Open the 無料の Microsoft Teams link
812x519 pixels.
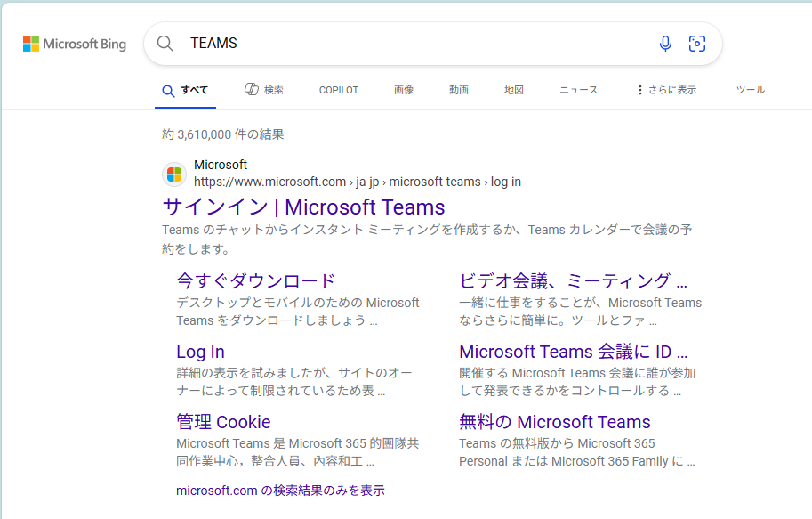(x=555, y=422)
